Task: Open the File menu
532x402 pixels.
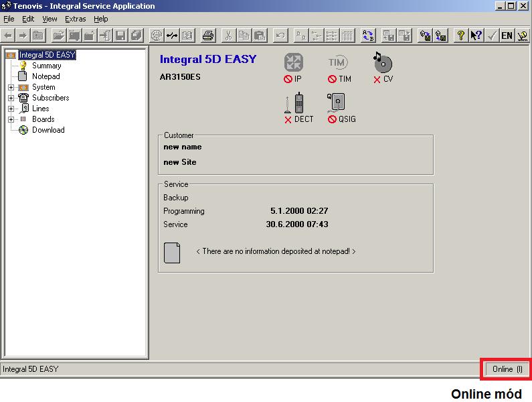Action: [x=9, y=19]
